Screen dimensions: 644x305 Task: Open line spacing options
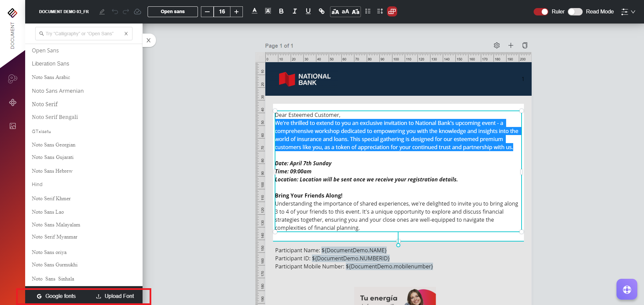point(380,11)
